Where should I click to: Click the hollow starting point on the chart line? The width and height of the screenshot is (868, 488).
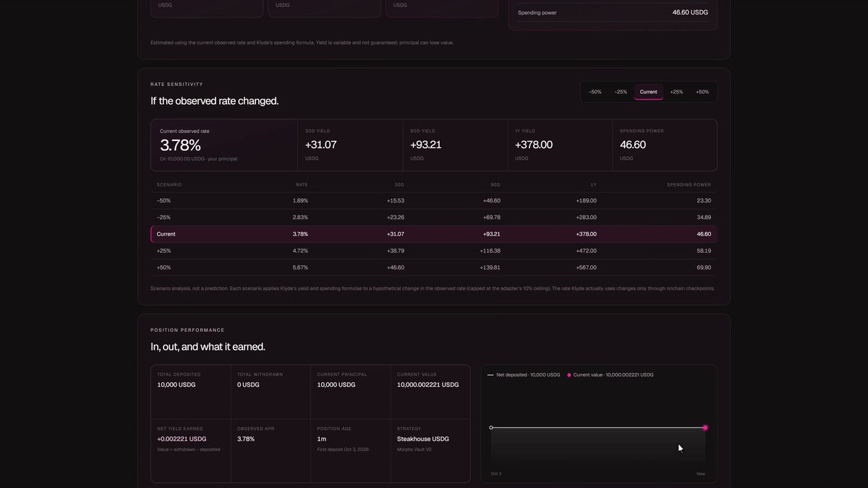point(491,428)
